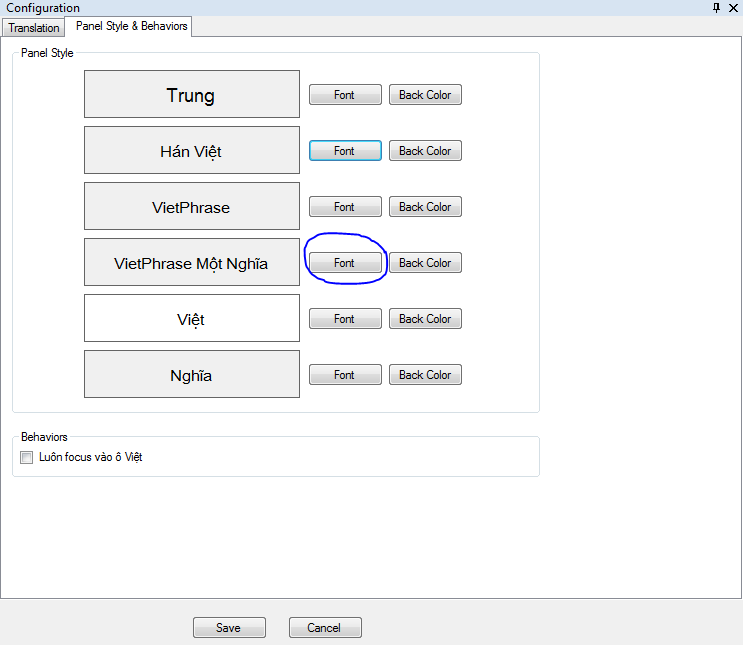Choose font for the VietPhrase panel
Image resolution: width=743 pixels, height=645 pixels.
pyautogui.click(x=345, y=207)
